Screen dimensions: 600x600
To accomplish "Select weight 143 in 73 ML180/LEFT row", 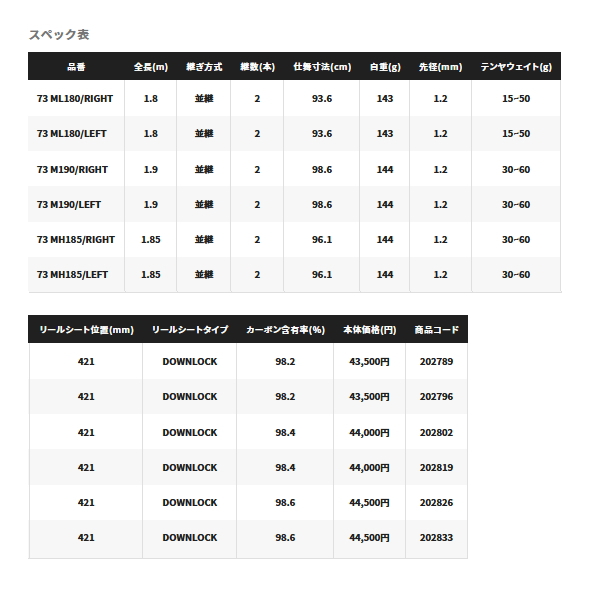I will (385, 134).
